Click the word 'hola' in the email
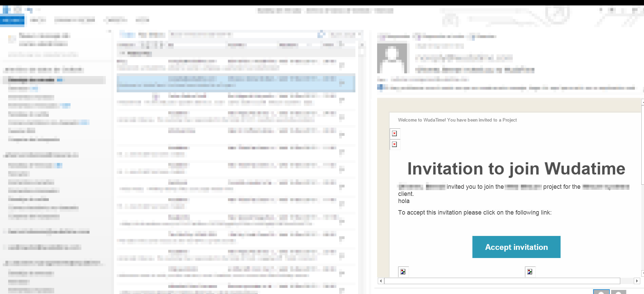This screenshot has height=294, width=644. [x=404, y=201]
